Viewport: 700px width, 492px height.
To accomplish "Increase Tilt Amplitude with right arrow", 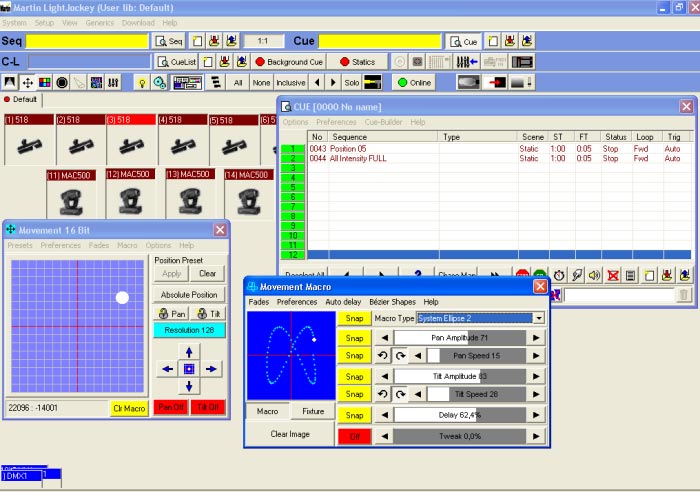I will click(x=536, y=376).
